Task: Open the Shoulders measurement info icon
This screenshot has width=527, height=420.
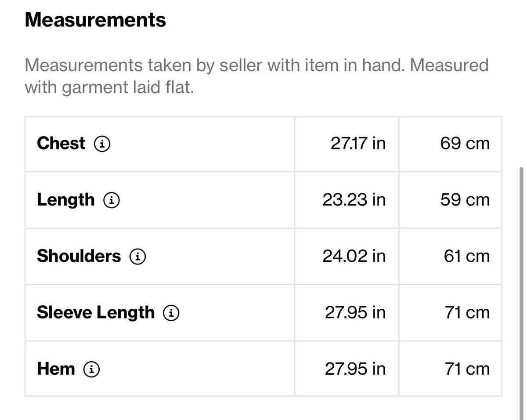Action: pyautogui.click(x=137, y=257)
